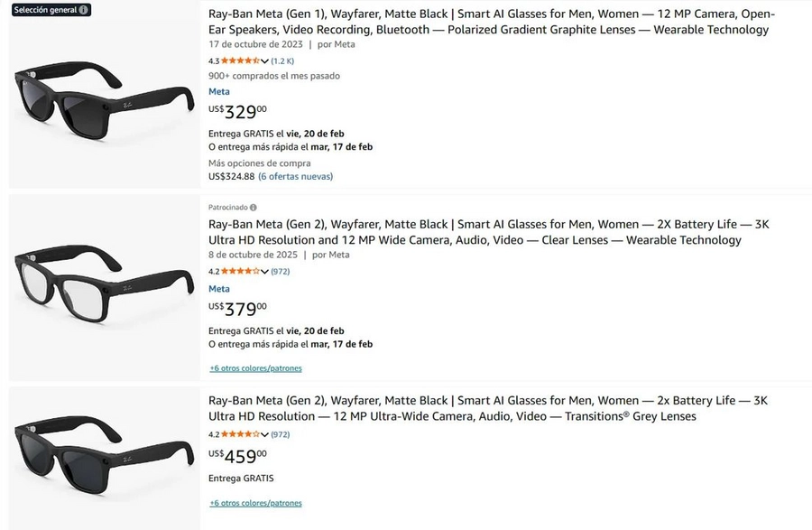The image size is (812, 530).
Task: Open Gen 2 Transitions Grey Lenses title
Action: (487, 408)
